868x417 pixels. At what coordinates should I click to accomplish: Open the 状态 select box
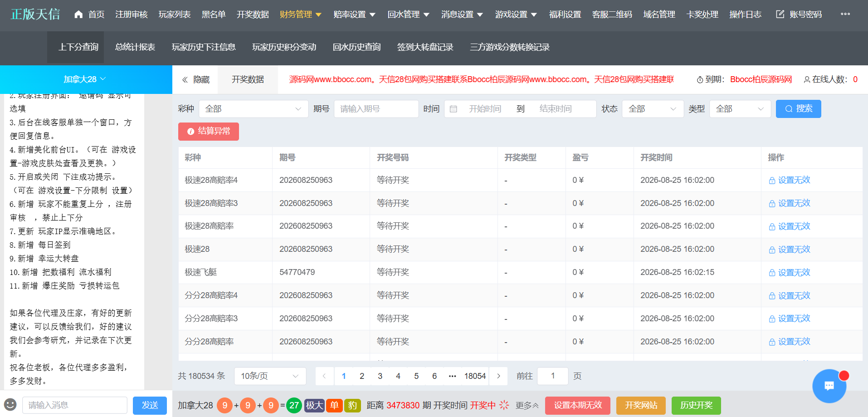pos(653,109)
